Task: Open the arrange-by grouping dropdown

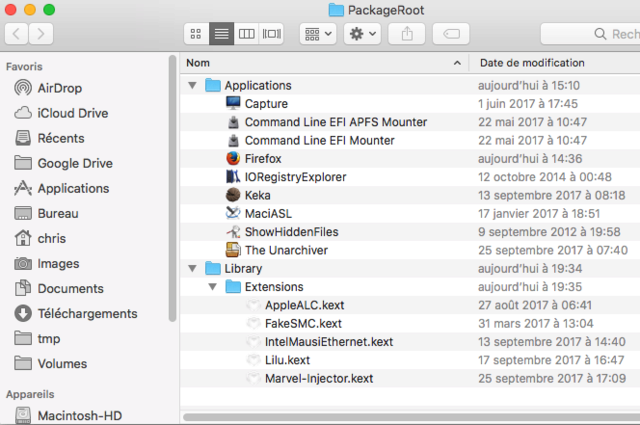Action: tap(318, 34)
